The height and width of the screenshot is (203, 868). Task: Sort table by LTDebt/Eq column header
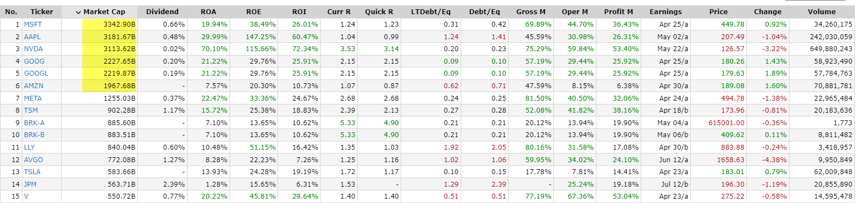pos(431,11)
